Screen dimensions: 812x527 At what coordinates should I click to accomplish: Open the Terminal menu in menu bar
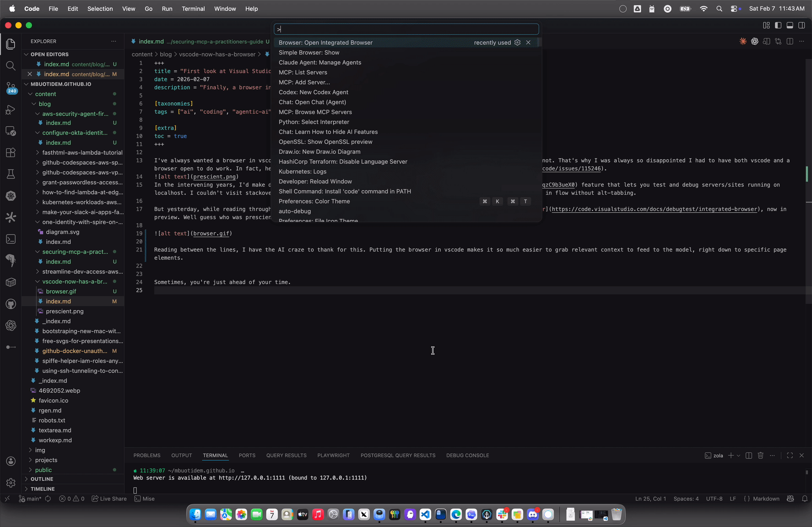193,9
